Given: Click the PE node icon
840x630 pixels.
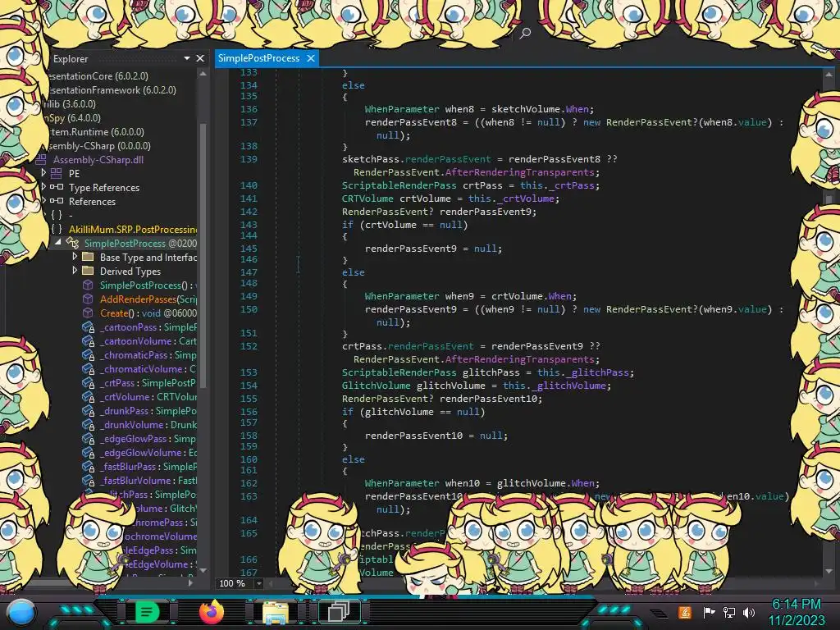Looking at the screenshot, I should (57, 174).
